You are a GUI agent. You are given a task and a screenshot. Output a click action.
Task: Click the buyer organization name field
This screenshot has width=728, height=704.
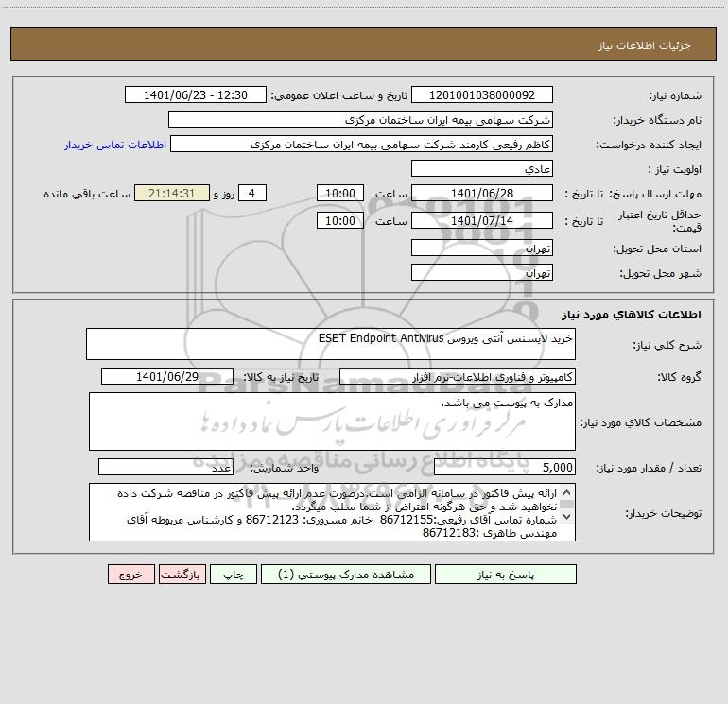coord(360,119)
